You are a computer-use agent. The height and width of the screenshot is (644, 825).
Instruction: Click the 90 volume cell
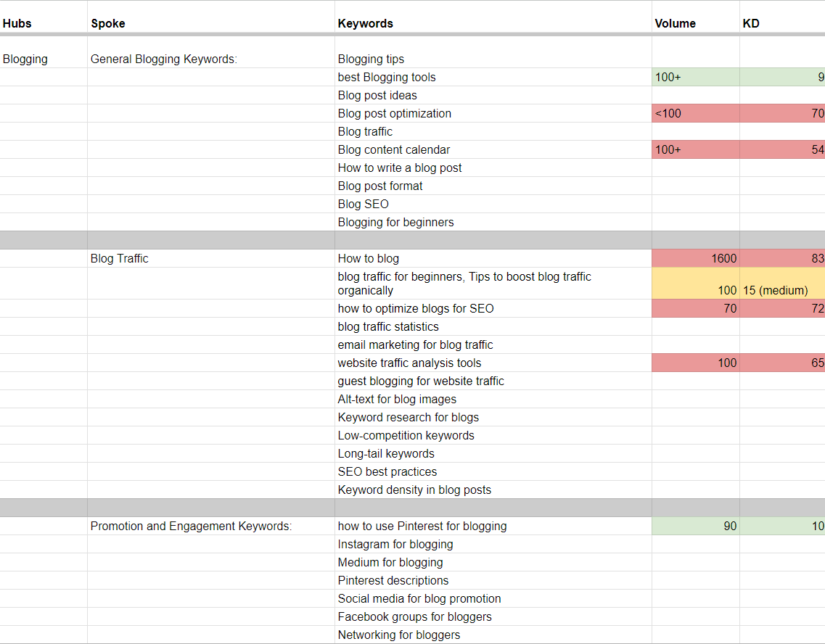(696, 527)
